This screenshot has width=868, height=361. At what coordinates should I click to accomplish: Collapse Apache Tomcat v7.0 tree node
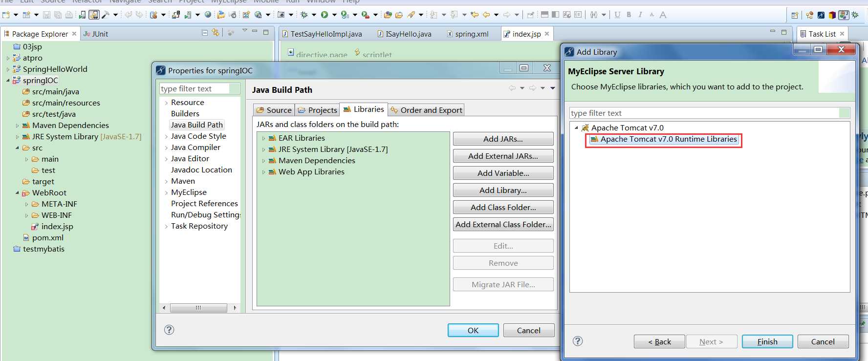click(576, 128)
